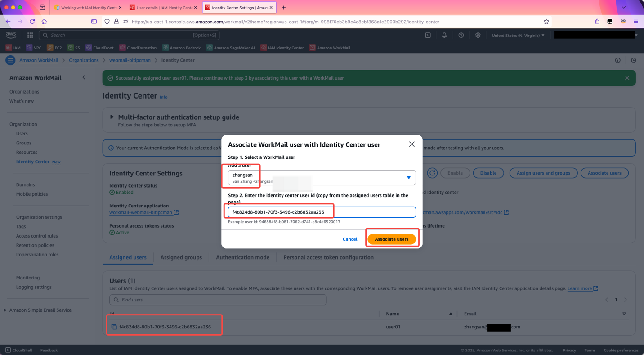The width and height of the screenshot is (644, 355).
Task: Open the CloudFront favorite shortcut
Action: [x=99, y=48]
